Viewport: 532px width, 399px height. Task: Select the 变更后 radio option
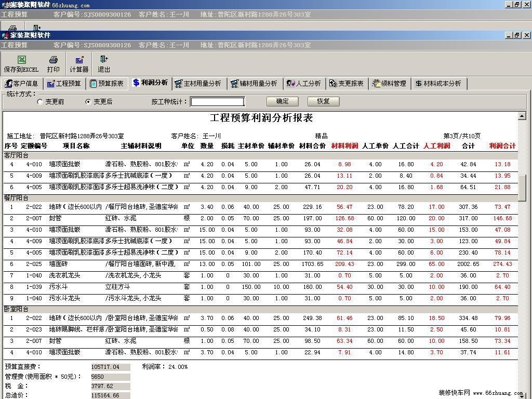point(88,102)
